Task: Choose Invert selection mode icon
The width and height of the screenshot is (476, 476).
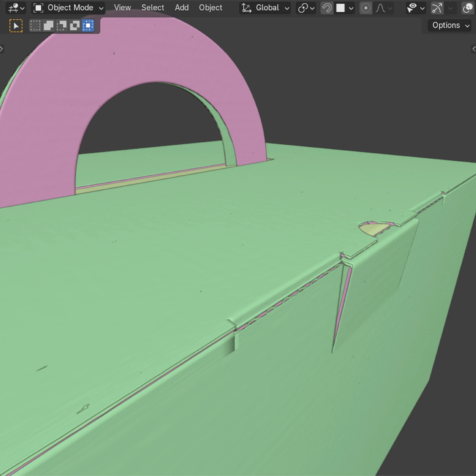Action: tap(75, 26)
